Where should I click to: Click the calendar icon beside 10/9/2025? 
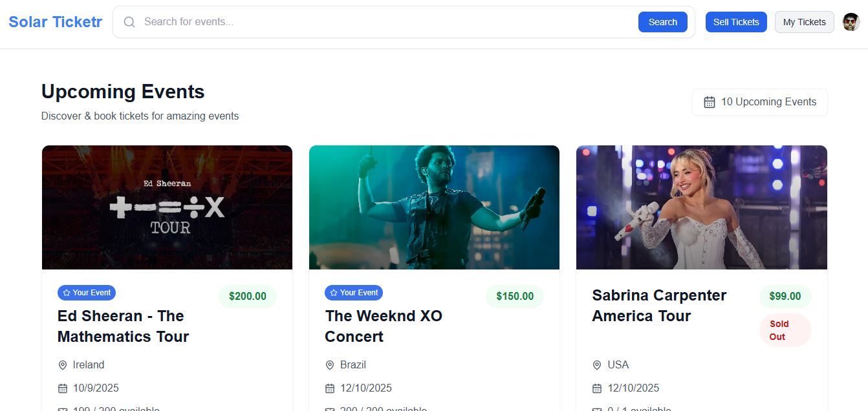pyautogui.click(x=63, y=388)
